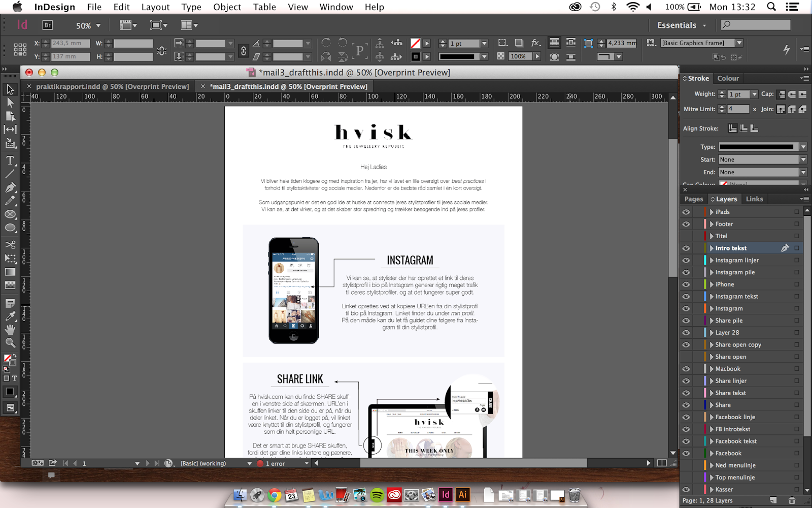
Task: Select the Gap tool
Action: [x=10, y=130]
